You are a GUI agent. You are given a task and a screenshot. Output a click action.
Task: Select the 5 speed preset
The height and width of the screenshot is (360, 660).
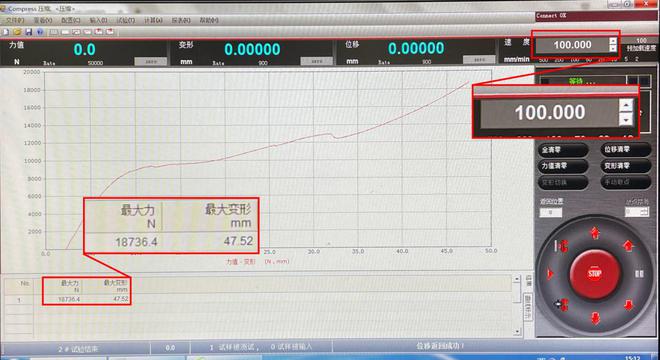(626, 59)
